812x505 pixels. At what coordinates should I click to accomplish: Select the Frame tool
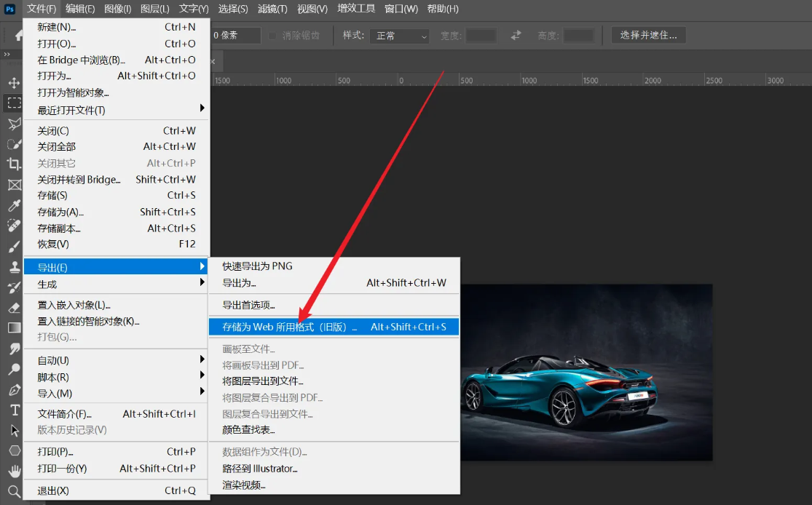click(x=14, y=185)
